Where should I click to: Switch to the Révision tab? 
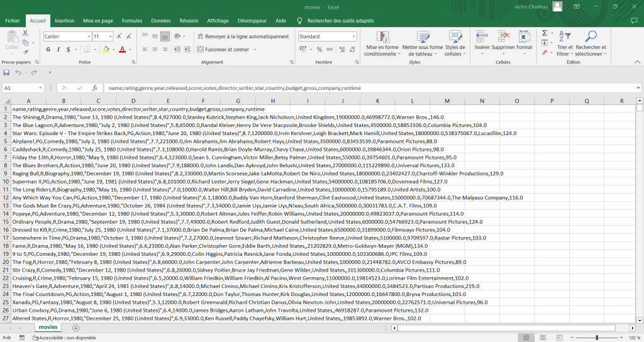(x=189, y=21)
